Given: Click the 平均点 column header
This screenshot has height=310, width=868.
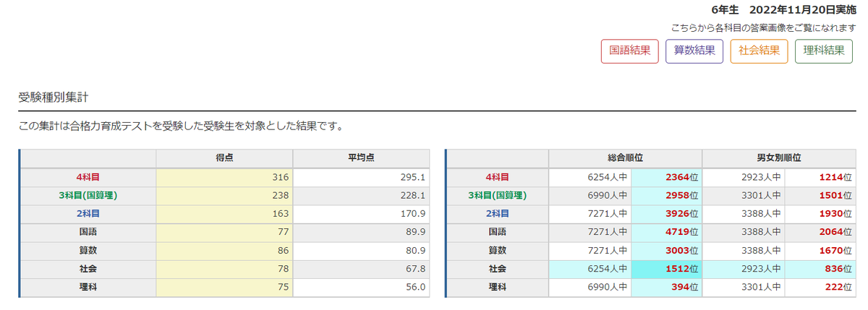Looking at the screenshot, I should click(x=361, y=158).
